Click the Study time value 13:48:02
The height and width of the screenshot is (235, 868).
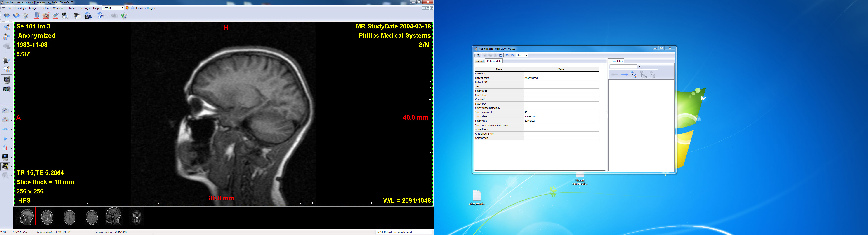pos(561,121)
